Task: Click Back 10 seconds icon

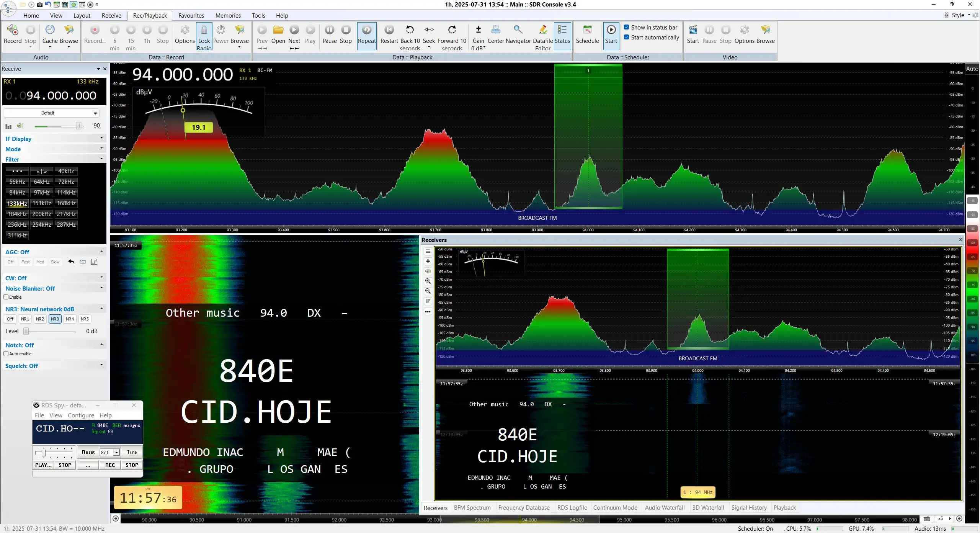Action: coord(410,30)
